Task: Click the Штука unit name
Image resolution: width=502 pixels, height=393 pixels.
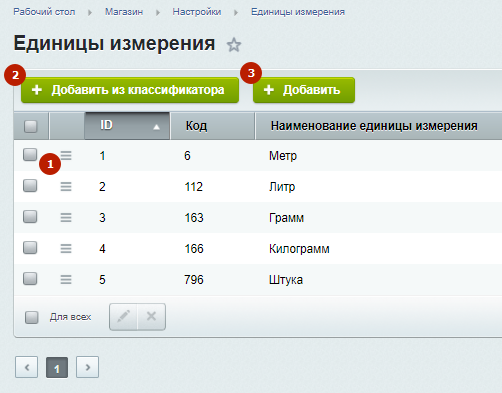Action: click(286, 280)
